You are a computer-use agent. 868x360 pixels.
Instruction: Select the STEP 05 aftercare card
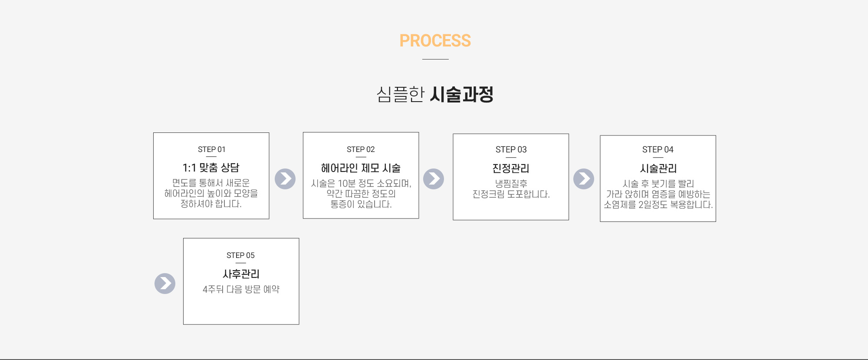click(x=241, y=281)
